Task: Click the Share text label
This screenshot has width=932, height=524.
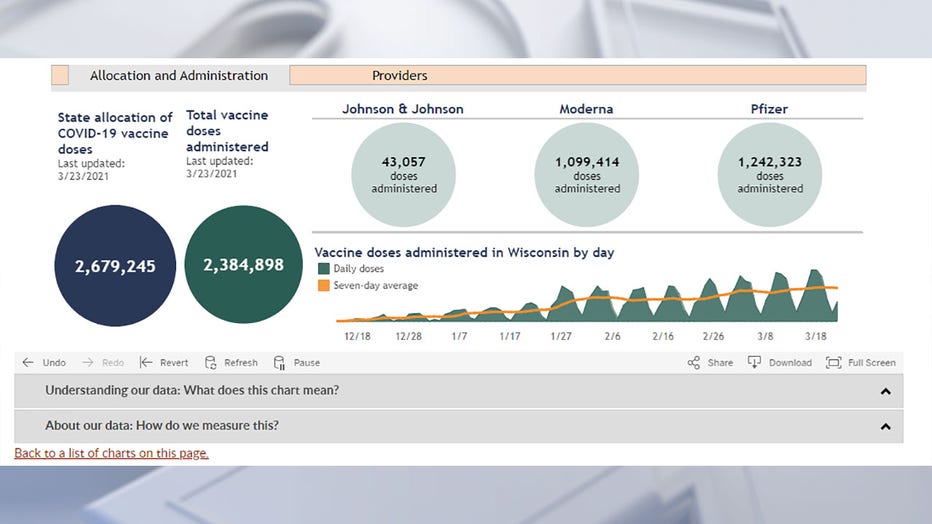Action: point(720,362)
